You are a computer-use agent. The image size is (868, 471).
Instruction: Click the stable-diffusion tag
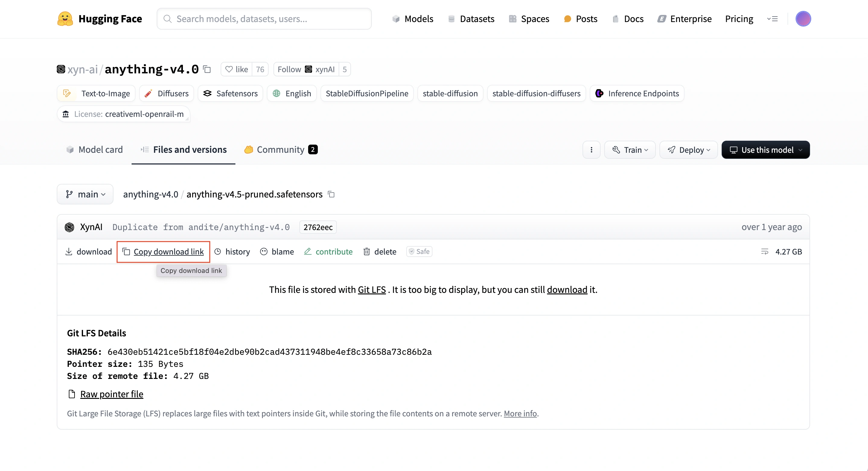450,93
